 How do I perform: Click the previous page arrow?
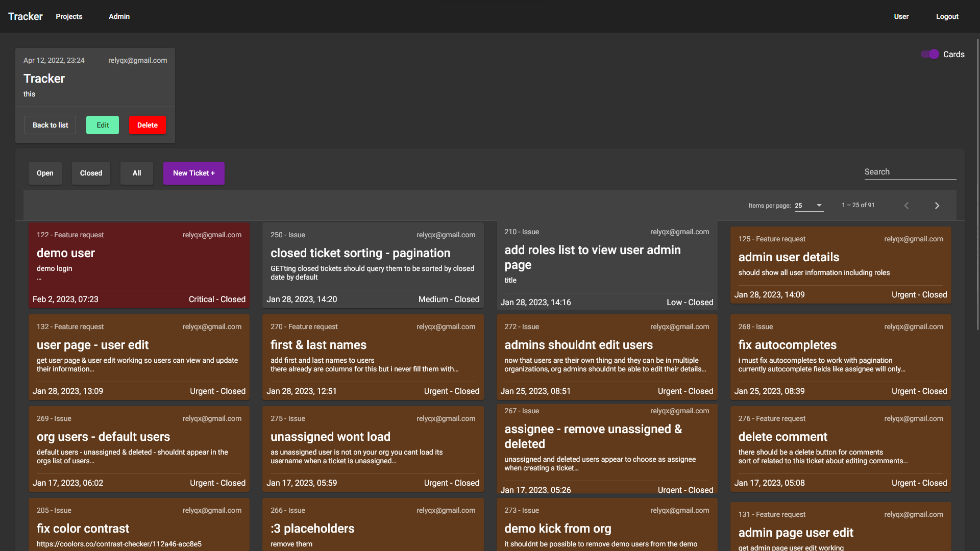tap(906, 206)
